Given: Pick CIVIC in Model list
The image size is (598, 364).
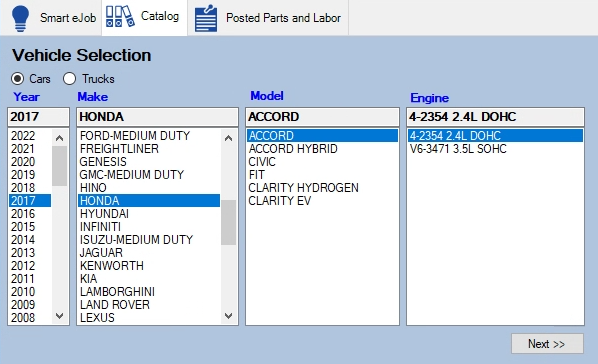Looking at the screenshot, I should (x=322, y=162).
